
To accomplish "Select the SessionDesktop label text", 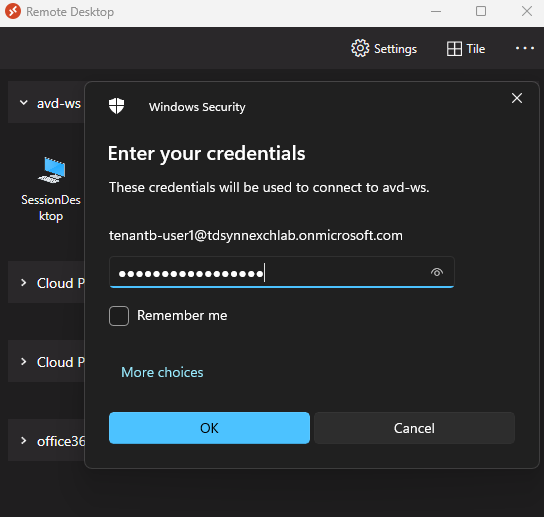I will (51, 208).
